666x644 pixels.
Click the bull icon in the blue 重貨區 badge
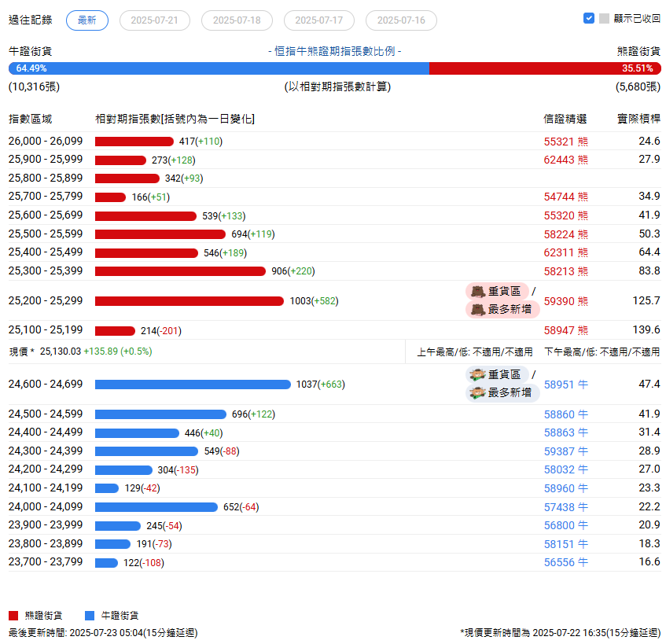[x=477, y=375]
